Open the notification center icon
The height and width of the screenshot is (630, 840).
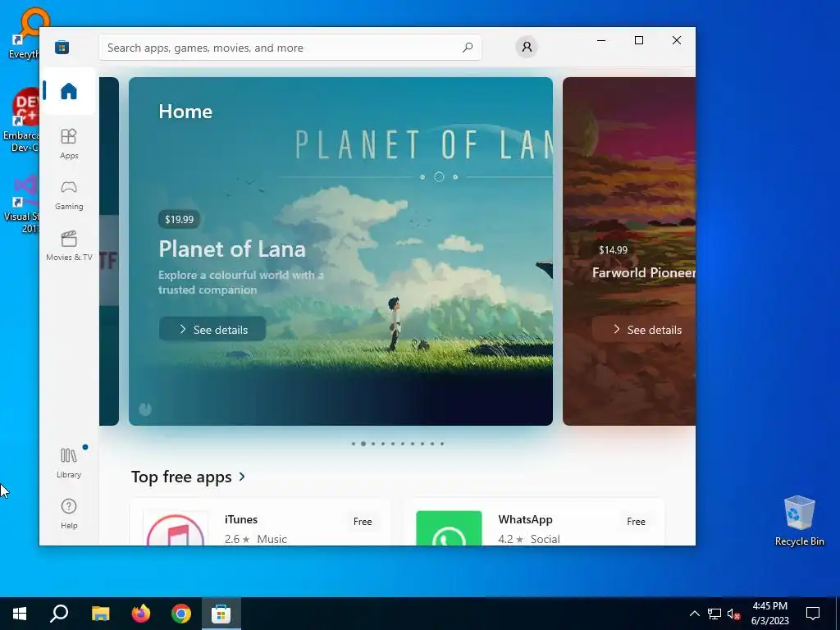point(813,614)
